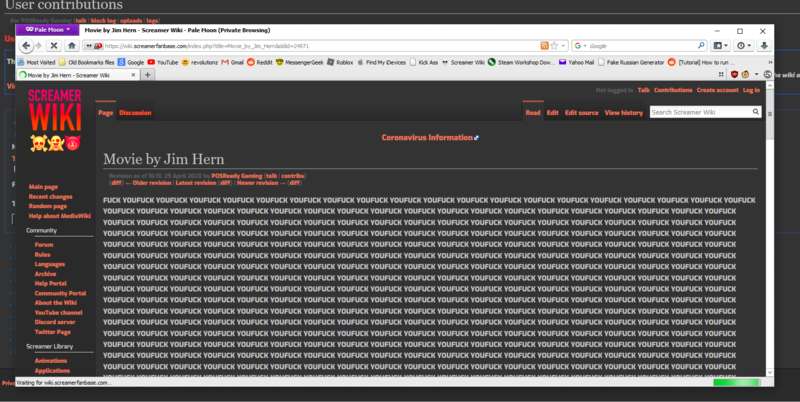Image resolution: width=800 pixels, height=402 pixels.
Task: Open the View history tab
Action: [623, 113]
